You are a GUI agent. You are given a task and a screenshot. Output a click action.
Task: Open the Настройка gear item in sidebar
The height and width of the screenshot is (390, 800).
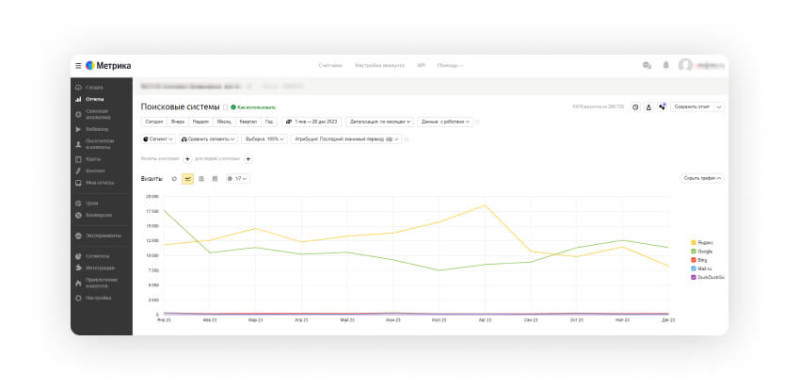(93, 298)
